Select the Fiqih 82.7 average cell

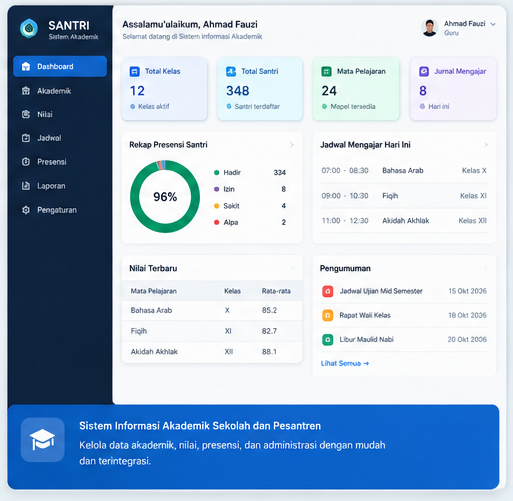click(269, 331)
